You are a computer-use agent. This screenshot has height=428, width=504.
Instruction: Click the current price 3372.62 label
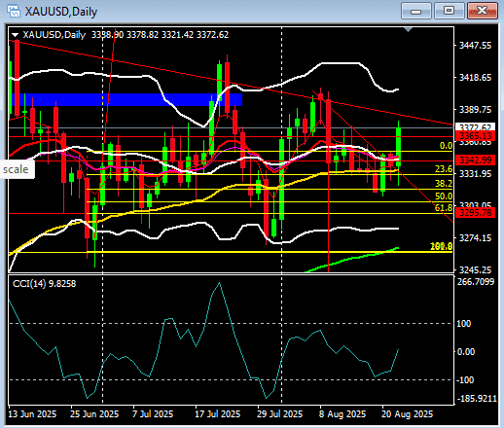(x=475, y=126)
